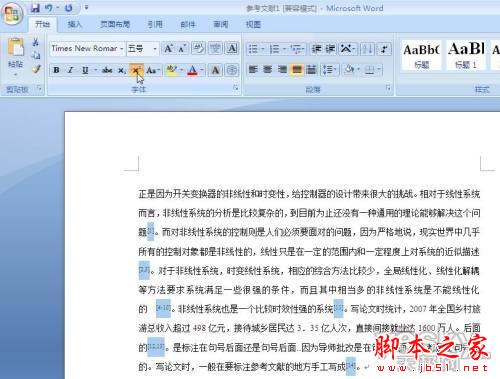Cut the selection with scissors icon
The height and width of the screenshot is (379, 500).
pos(36,42)
